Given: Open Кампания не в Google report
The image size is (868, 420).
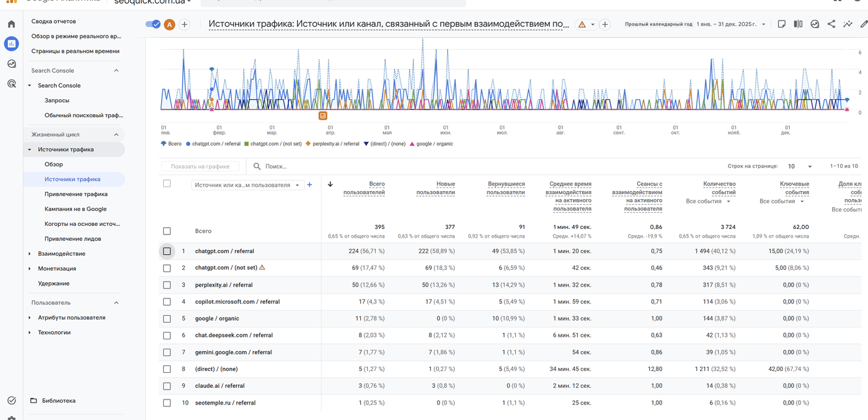Looking at the screenshot, I should [x=76, y=209].
